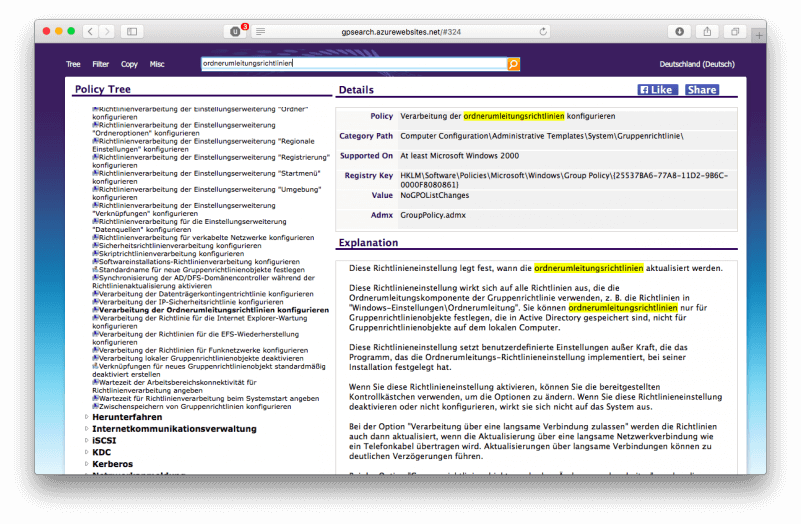Select Softwareinstallations-Richtlinienverarbeitung konfigurieren policy
The height and width of the screenshot is (524, 801).
click(x=196, y=261)
